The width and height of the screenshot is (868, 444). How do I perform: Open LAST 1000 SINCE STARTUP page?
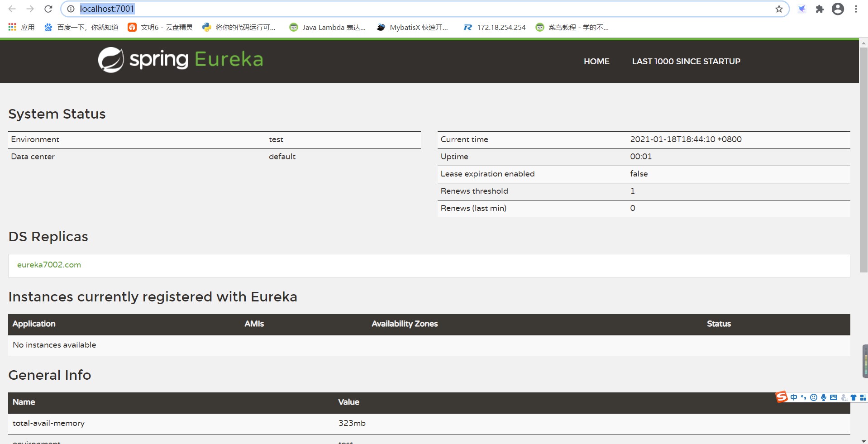pyautogui.click(x=686, y=61)
